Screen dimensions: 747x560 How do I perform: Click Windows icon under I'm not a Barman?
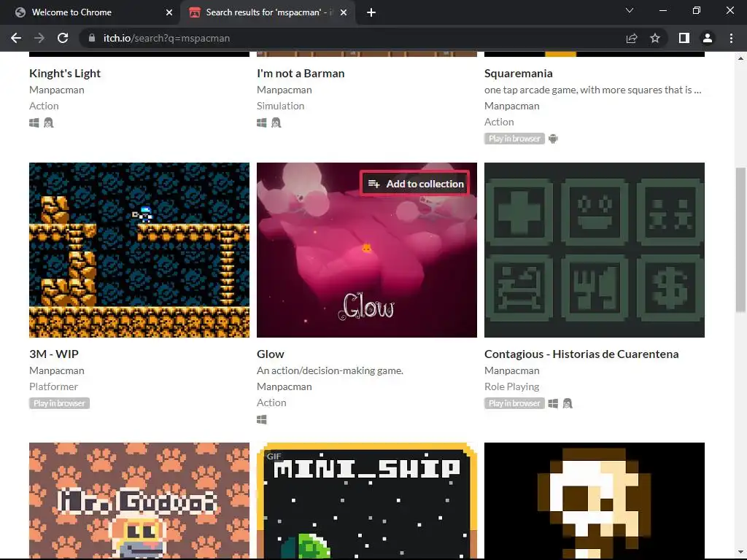[x=262, y=122]
